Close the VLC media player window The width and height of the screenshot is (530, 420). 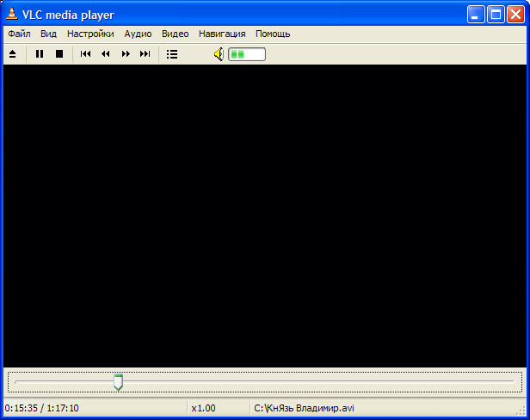[516, 15]
